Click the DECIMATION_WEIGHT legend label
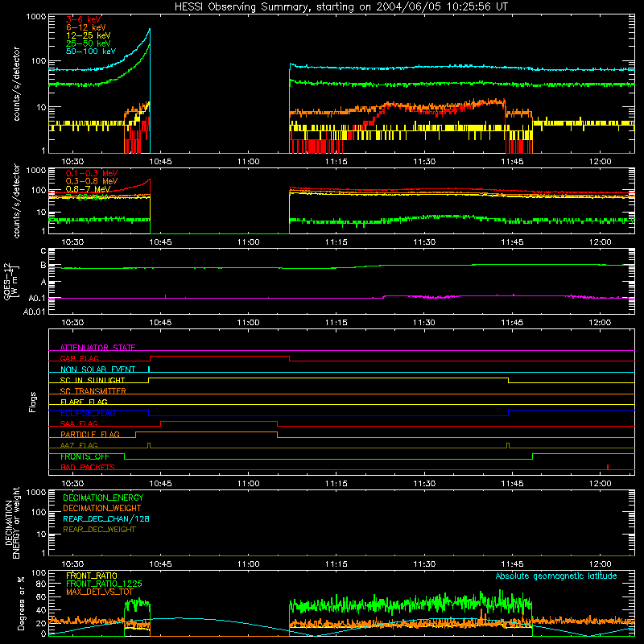Screen dimensions: 644x644 (102, 508)
